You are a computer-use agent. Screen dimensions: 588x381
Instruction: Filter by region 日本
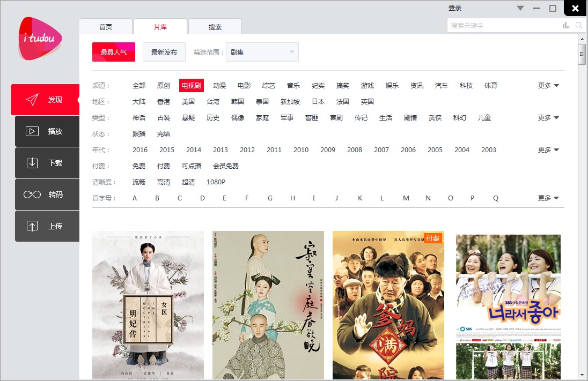point(318,101)
